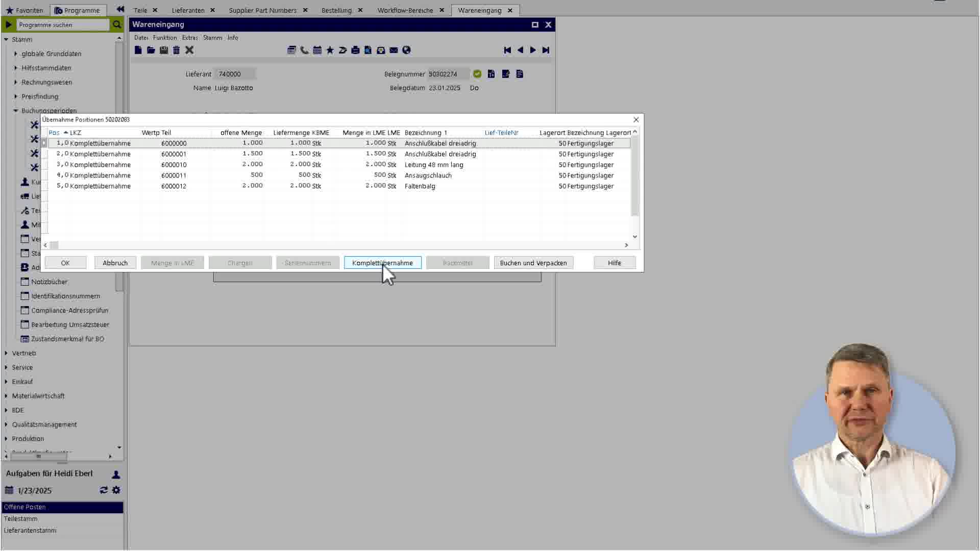980x551 pixels.
Task: Select Offene Posten task entry
Action: click(x=62, y=507)
